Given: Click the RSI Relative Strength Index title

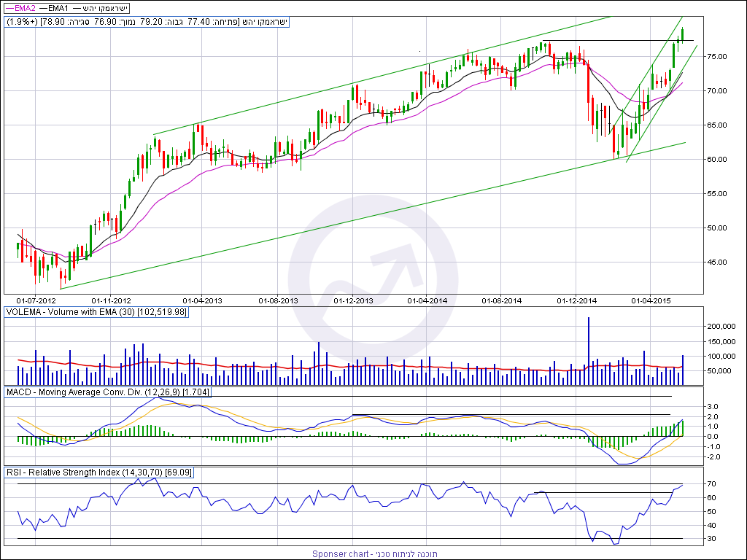Looking at the screenshot, I should click(99, 472).
